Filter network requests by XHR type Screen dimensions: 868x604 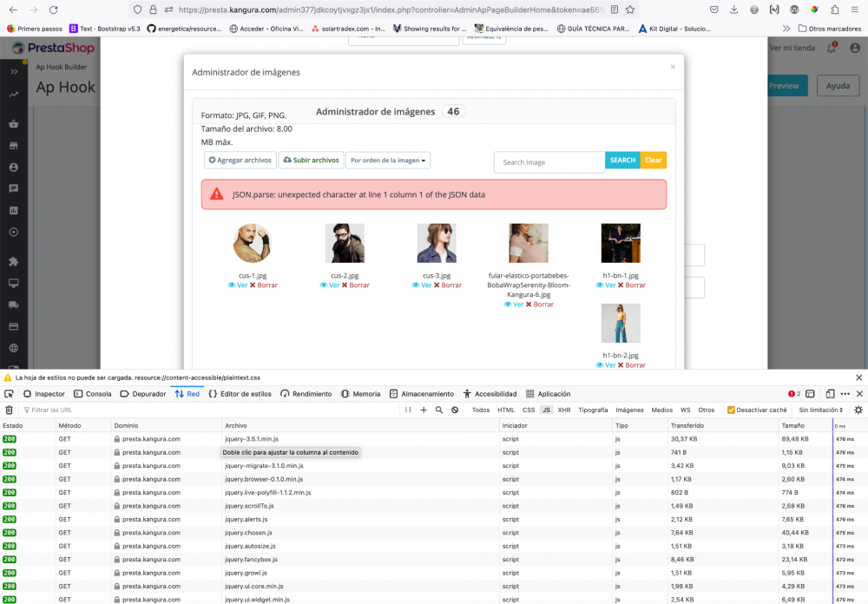pos(564,410)
